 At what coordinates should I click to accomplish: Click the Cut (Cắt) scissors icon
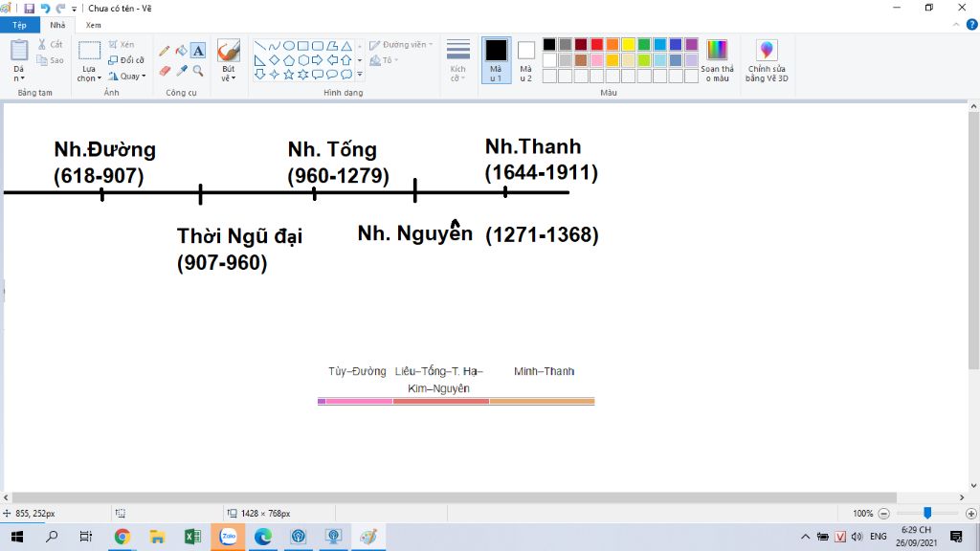pyautogui.click(x=42, y=44)
